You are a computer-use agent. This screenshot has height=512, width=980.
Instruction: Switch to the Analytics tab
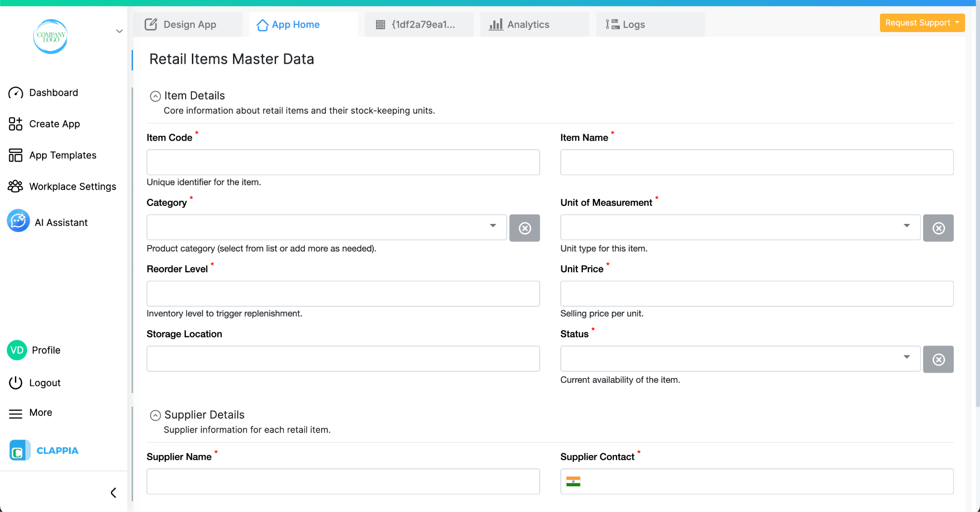point(528,24)
